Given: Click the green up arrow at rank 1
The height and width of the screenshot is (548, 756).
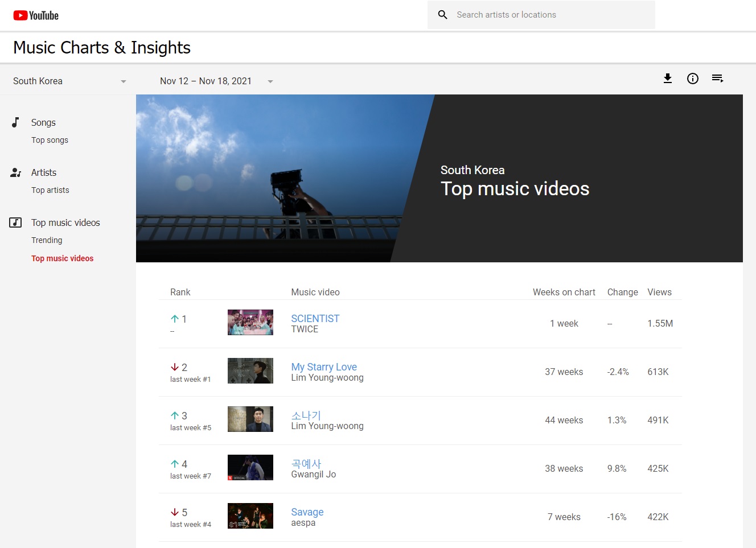Looking at the screenshot, I should click(175, 319).
